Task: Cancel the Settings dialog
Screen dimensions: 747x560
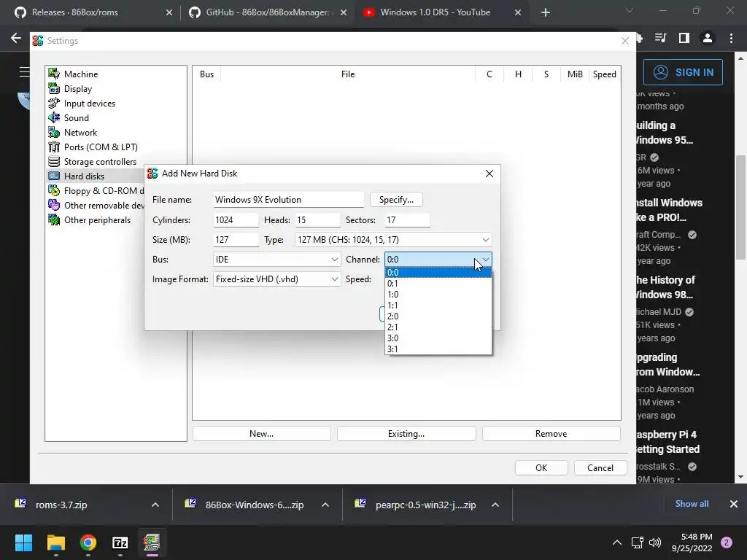Action: 600,467
